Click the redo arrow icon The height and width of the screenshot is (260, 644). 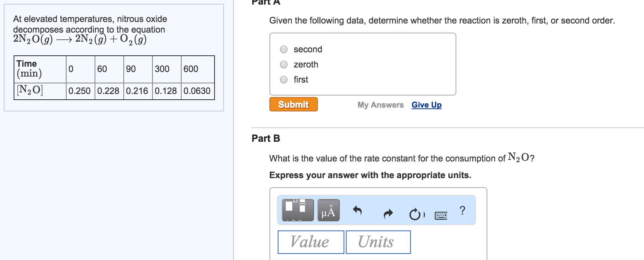pos(388,214)
